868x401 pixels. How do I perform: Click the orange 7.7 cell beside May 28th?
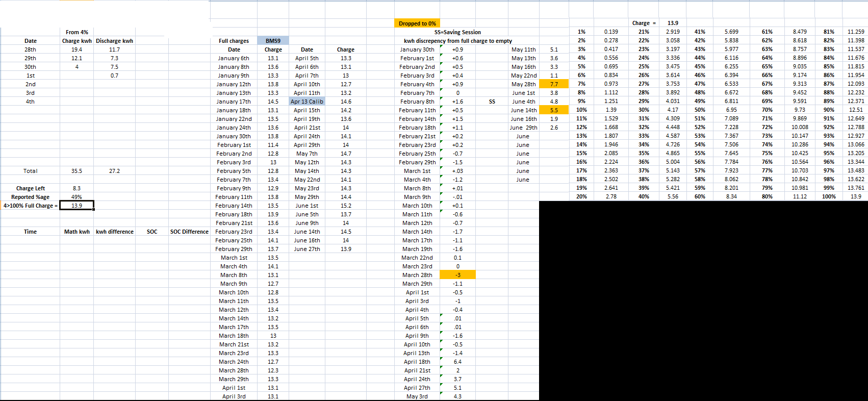click(554, 84)
